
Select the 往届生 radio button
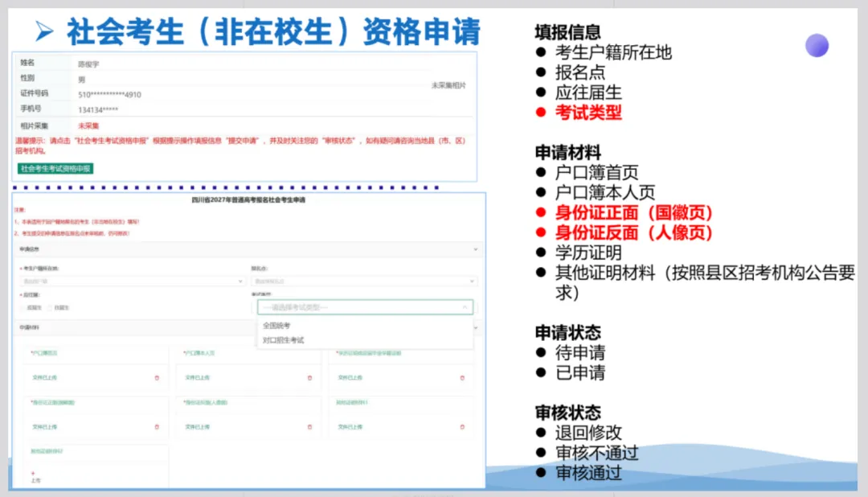tap(50, 307)
